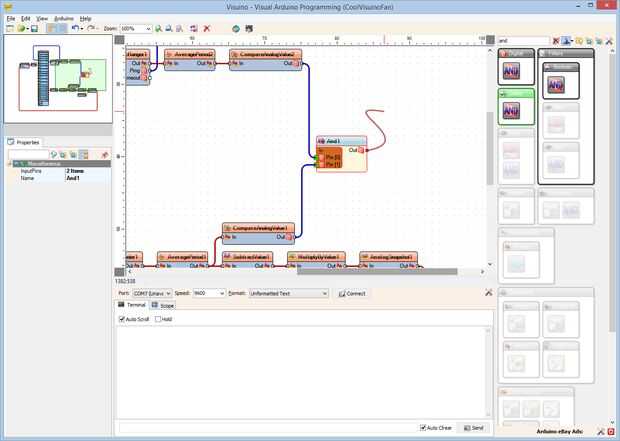
Task: Click the Undo arrow icon
Action: tap(75, 28)
